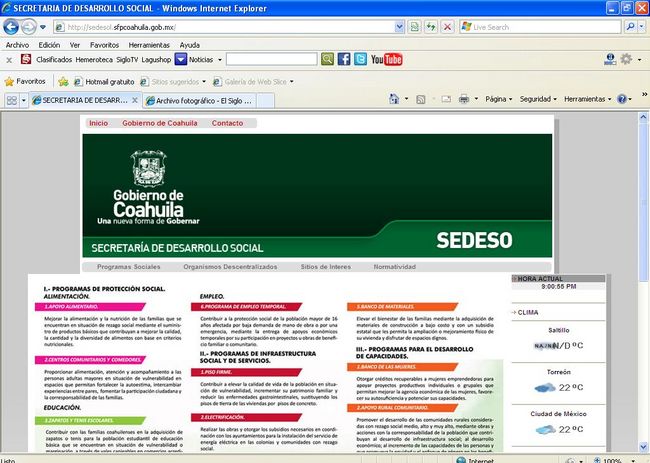Open the Herramientas command bar dropdown
Image resolution: width=650 pixels, height=463 pixels.
point(587,100)
